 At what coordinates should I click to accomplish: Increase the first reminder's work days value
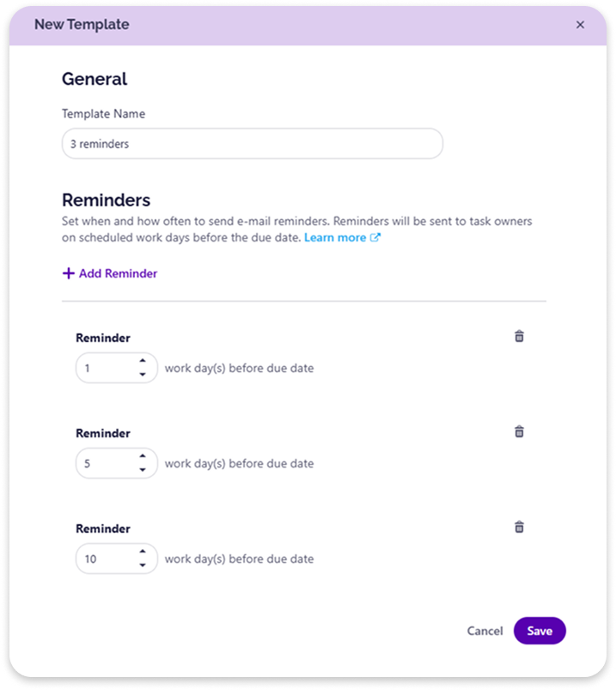pos(142,363)
